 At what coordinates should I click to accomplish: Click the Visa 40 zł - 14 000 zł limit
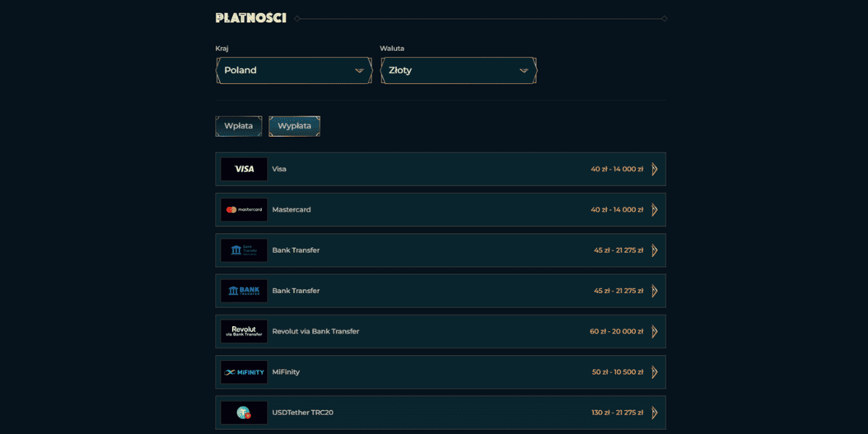[x=617, y=169]
